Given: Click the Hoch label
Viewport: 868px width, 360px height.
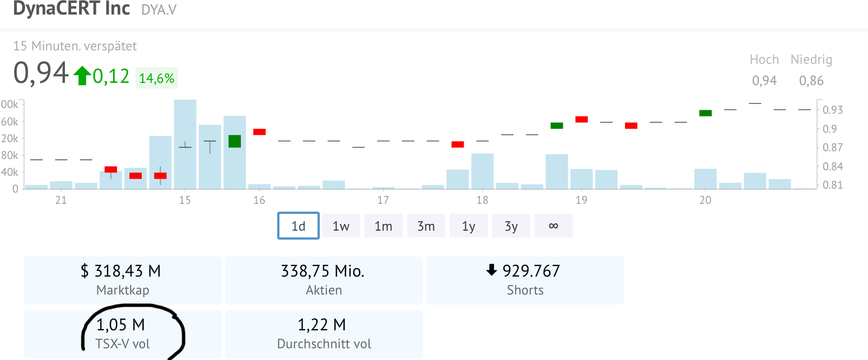Looking at the screenshot, I should pyautogui.click(x=764, y=59).
